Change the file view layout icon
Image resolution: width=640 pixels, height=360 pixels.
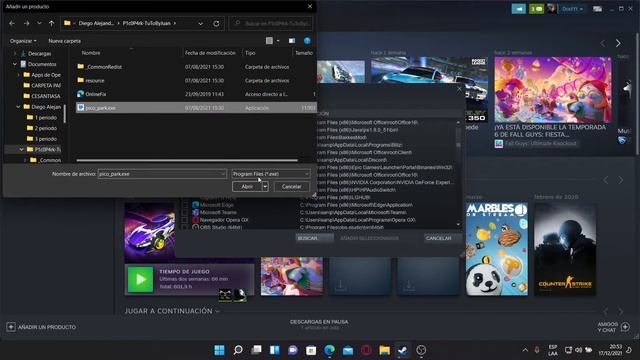pos(269,40)
